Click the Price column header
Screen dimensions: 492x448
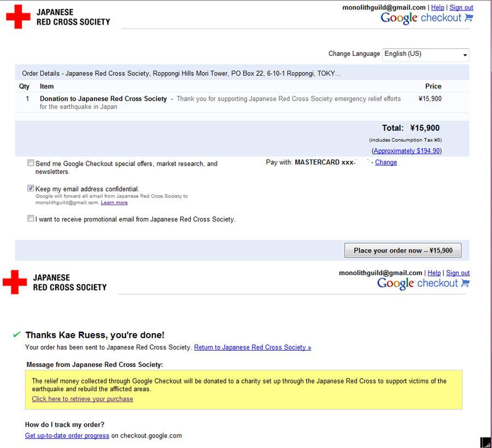[434, 86]
